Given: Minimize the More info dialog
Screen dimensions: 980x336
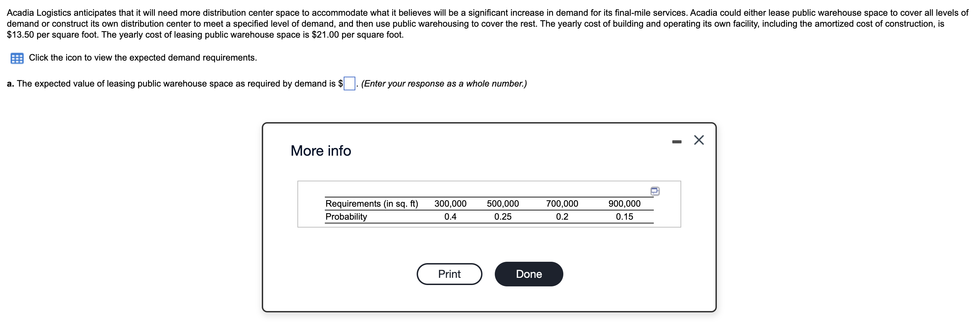Looking at the screenshot, I should [677, 142].
